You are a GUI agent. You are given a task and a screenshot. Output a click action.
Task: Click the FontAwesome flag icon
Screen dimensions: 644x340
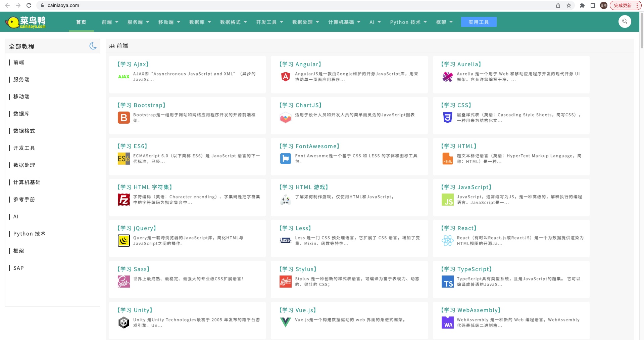coord(286,159)
